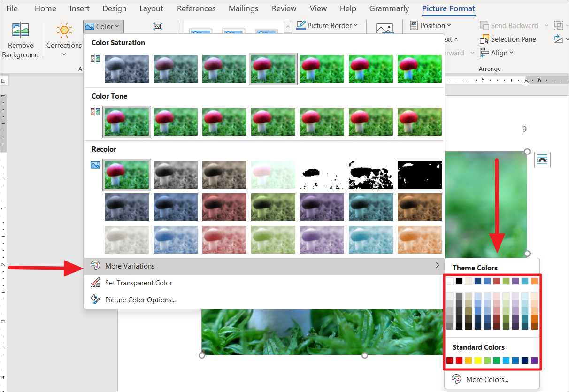Viewport: 569px width, 392px height.
Task: Select the Washout recolor thumbnail
Action: pyautogui.click(x=273, y=175)
